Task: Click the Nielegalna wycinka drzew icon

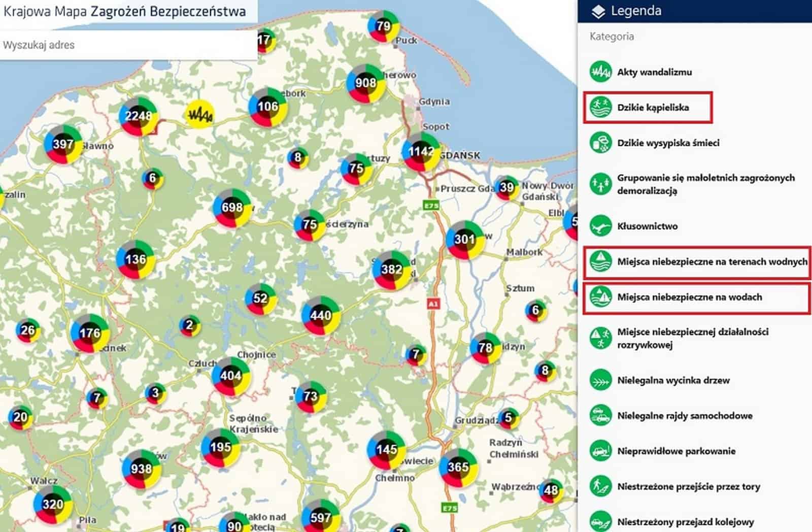Action: click(600, 380)
